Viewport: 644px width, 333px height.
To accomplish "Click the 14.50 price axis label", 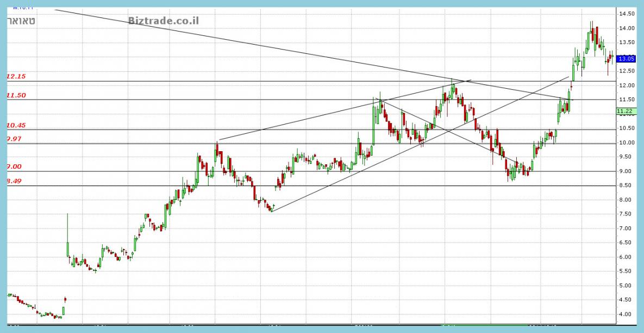I will click(626, 14).
